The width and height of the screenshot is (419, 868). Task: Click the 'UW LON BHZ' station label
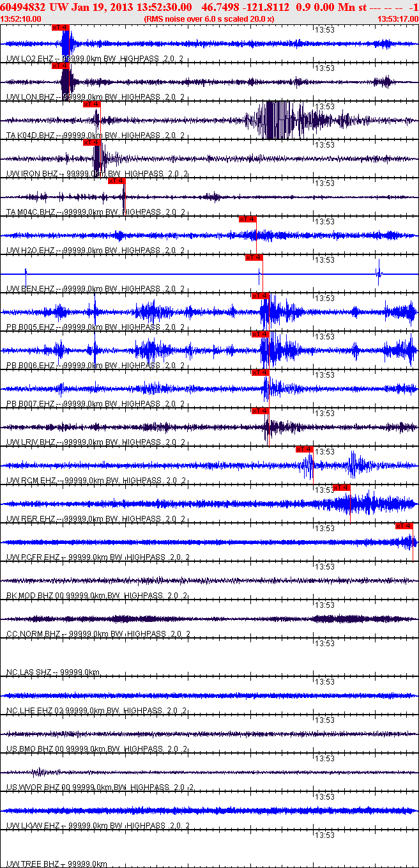pyautogui.click(x=31, y=97)
